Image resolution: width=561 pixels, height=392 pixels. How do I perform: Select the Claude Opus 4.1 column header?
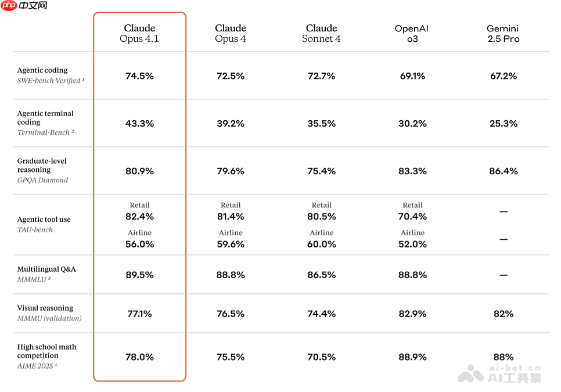point(139,33)
